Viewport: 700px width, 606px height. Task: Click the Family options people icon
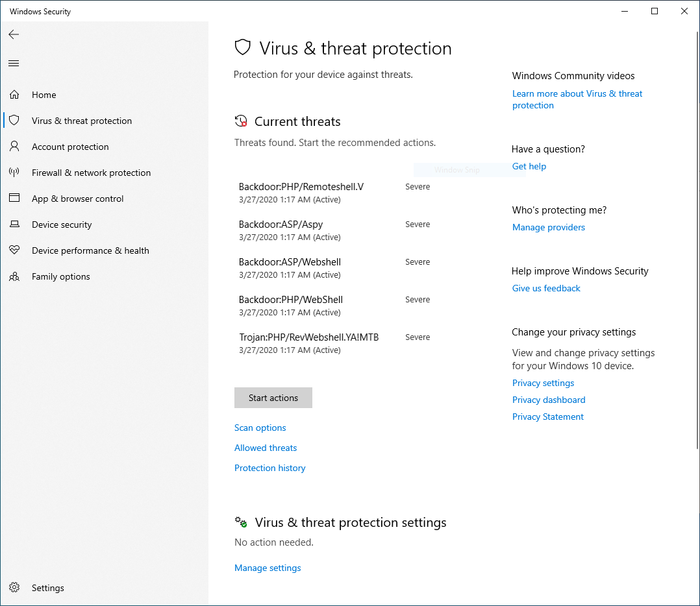14,276
